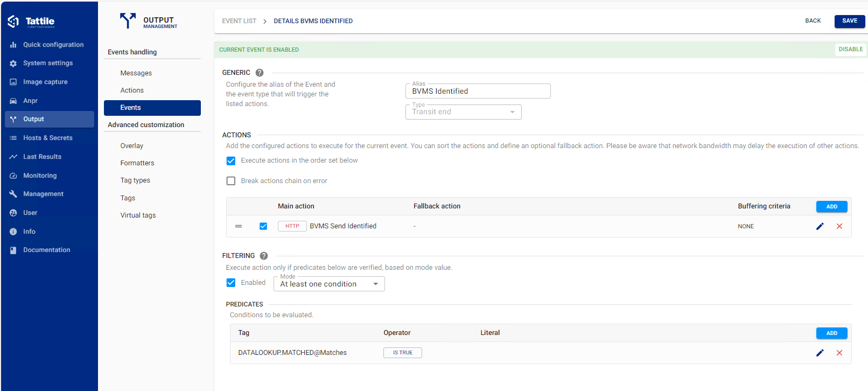Select Events submenu item
This screenshot has height=391, width=868.
click(152, 108)
